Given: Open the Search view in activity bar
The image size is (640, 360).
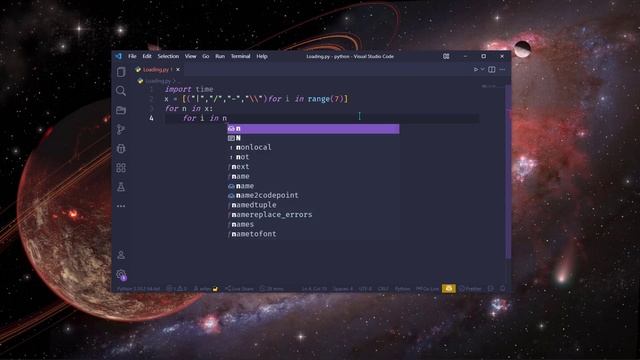Looking at the screenshot, I should 121,91.
